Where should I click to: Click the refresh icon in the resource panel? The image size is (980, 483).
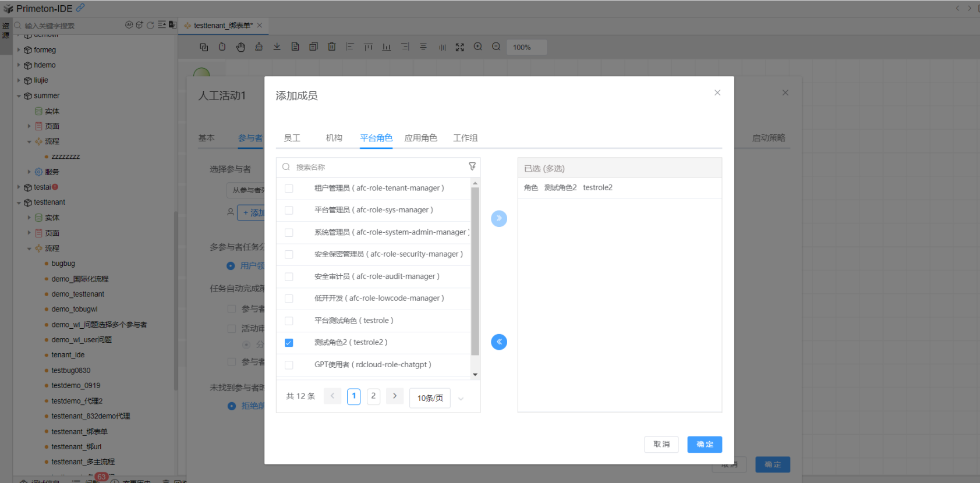click(x=150, y=25)
